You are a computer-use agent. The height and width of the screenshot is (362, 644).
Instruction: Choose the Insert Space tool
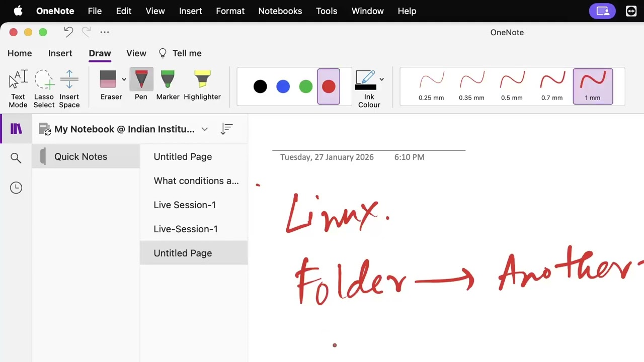click(69, 88)
